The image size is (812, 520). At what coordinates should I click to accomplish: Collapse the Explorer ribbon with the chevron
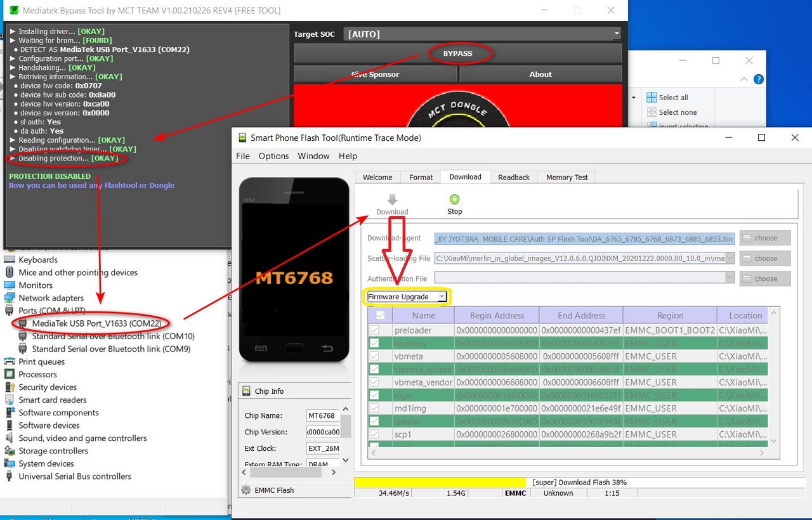click(x=745, y=79)
